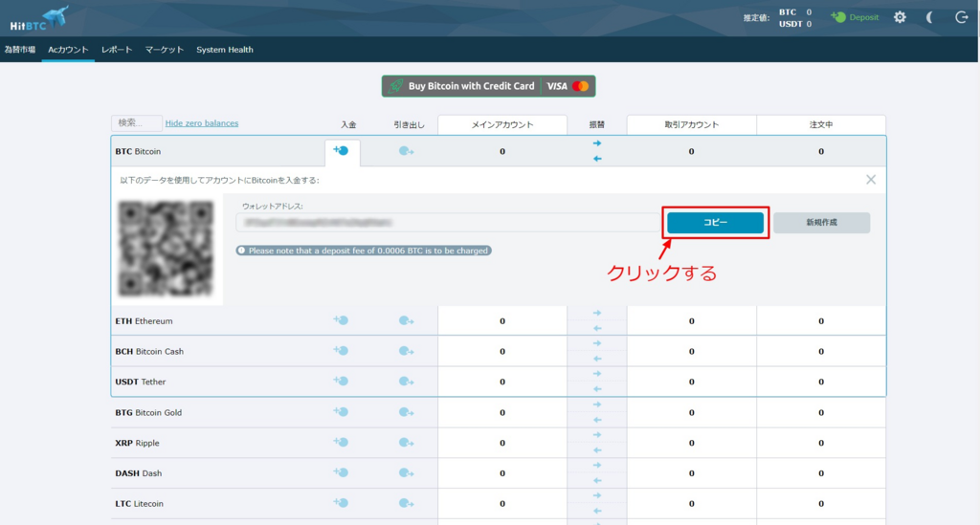Click the logout icon in header
The height and width of the screenshot is (525, 980).
[961, 17]
